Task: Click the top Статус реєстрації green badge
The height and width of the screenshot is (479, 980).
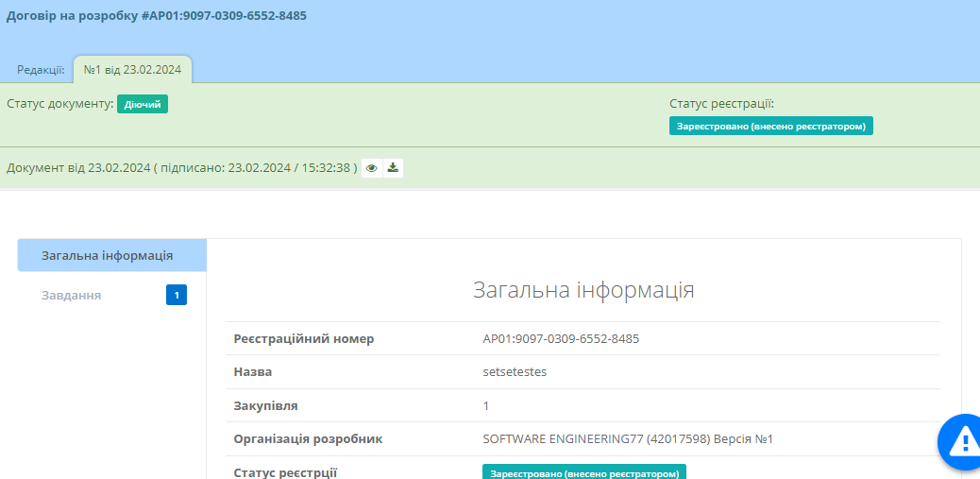Action: [770, 126]
